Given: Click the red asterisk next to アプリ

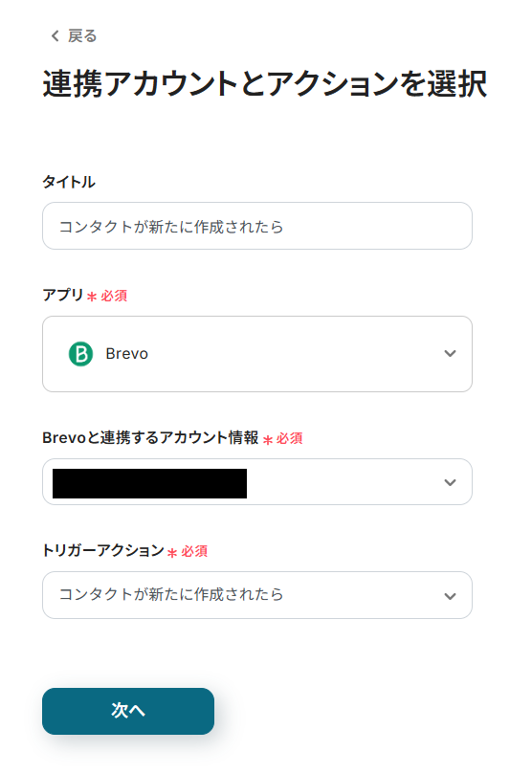Looking at the screenshot, I should pyautogui.click(x=92, y=297).
